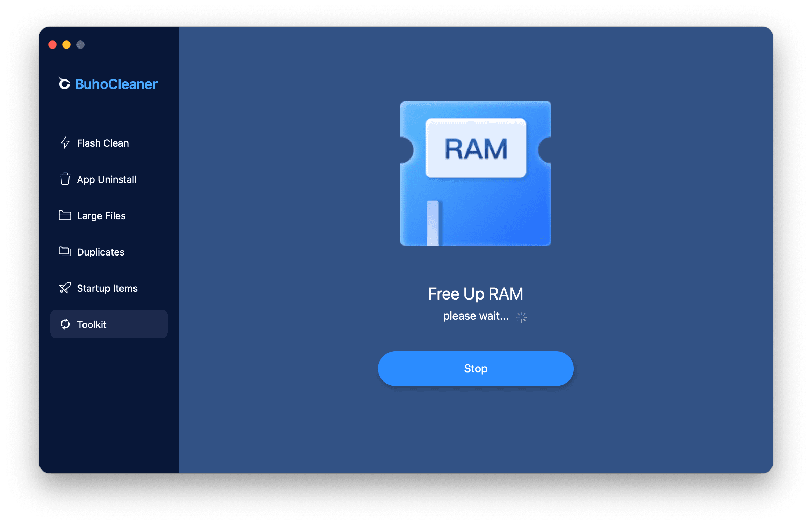Click the please wait status text
This screenshot has height=525, width=812.
point(476,316)
